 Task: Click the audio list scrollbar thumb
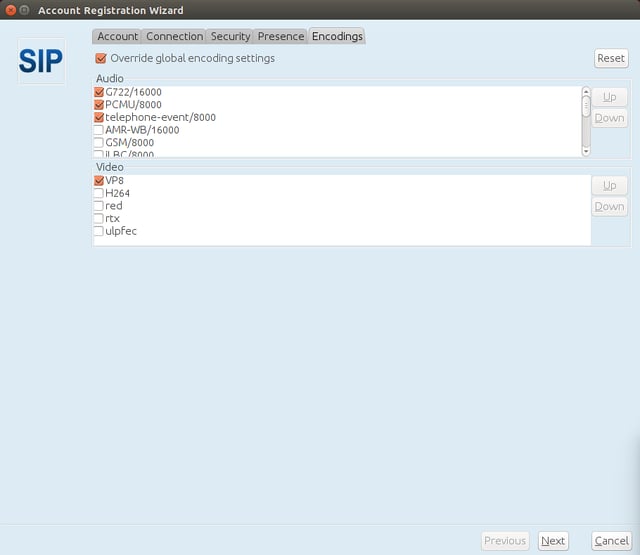coord(586,106)
